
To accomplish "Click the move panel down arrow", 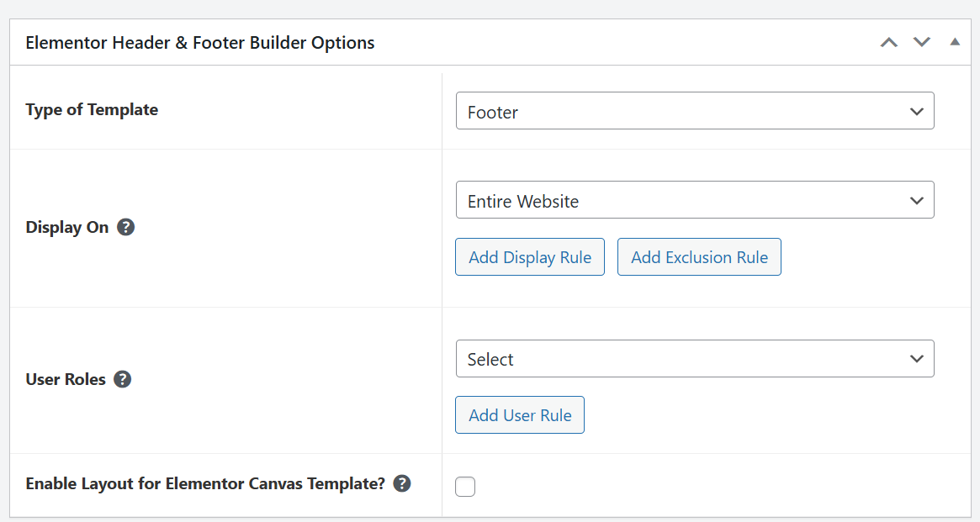I will click(922, 42).
